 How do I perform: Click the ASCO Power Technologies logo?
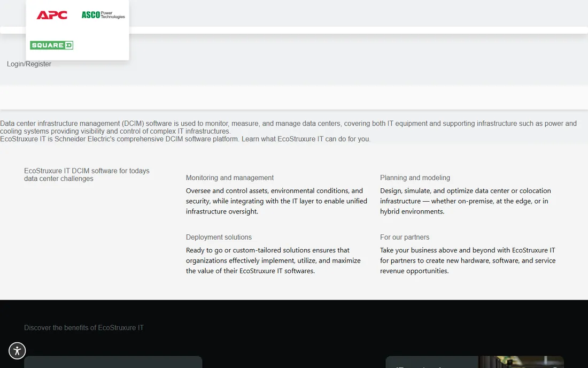[x=103, y=14]
